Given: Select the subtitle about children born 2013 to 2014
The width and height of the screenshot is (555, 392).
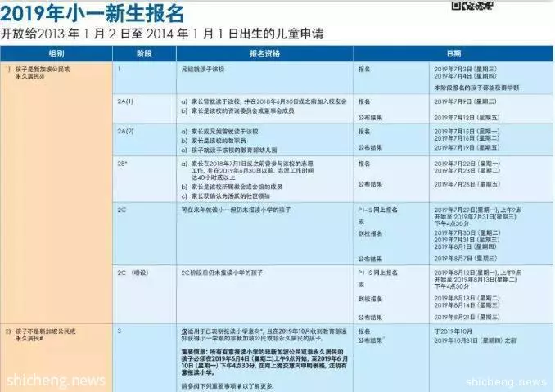Looking at the screenshot, I should click(x=162, y=34).
